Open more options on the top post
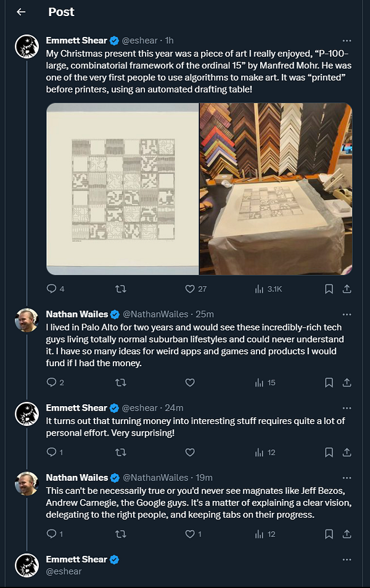 pyautogui.click(x=347, y=41)
